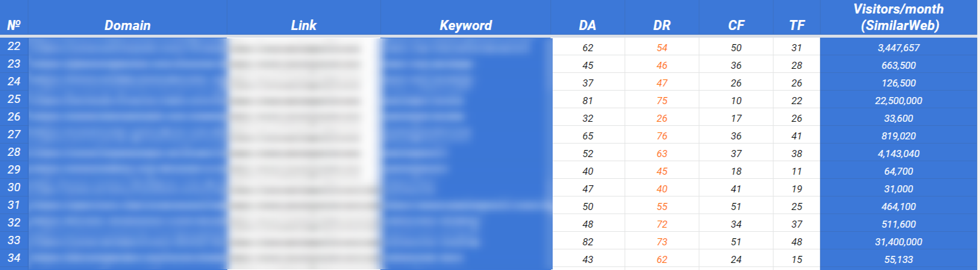Click the Visitors/month (SimilarWeb) header
The image size is (980, 270).
click(x=899, y=17)
